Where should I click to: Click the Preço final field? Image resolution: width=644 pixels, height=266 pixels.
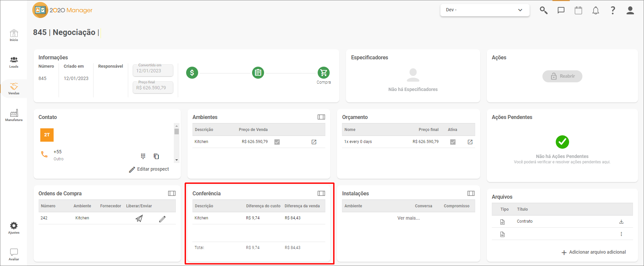tap(153, 87)
